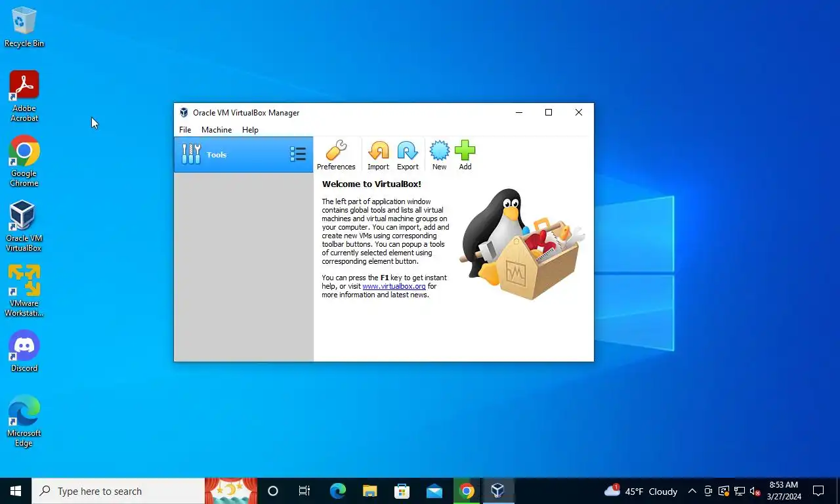Close the VirtualBox Manager window

[579, 113]
